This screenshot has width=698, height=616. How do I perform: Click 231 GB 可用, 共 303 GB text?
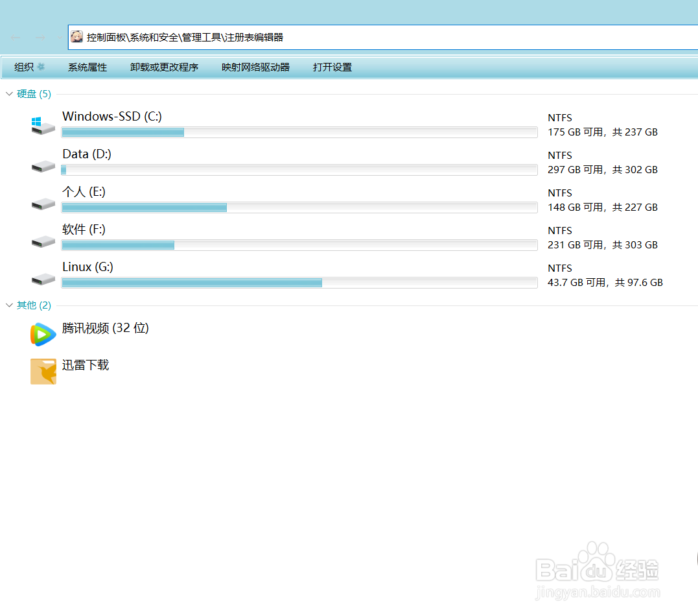(x=603, y=245)
